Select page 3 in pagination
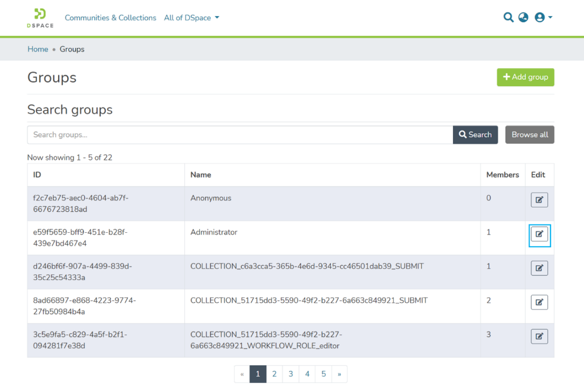 (290, 374)
